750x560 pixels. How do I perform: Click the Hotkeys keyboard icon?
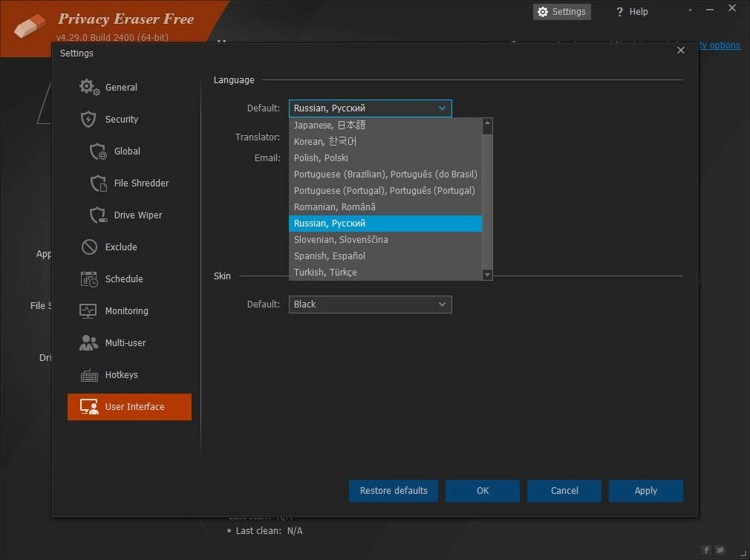coord(89,375)
